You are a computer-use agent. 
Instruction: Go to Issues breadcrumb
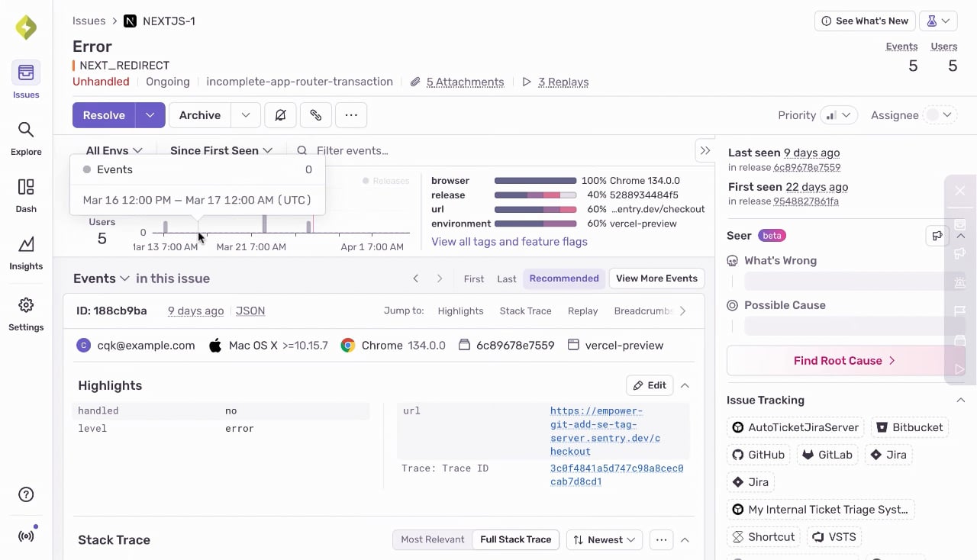point(89,21)
